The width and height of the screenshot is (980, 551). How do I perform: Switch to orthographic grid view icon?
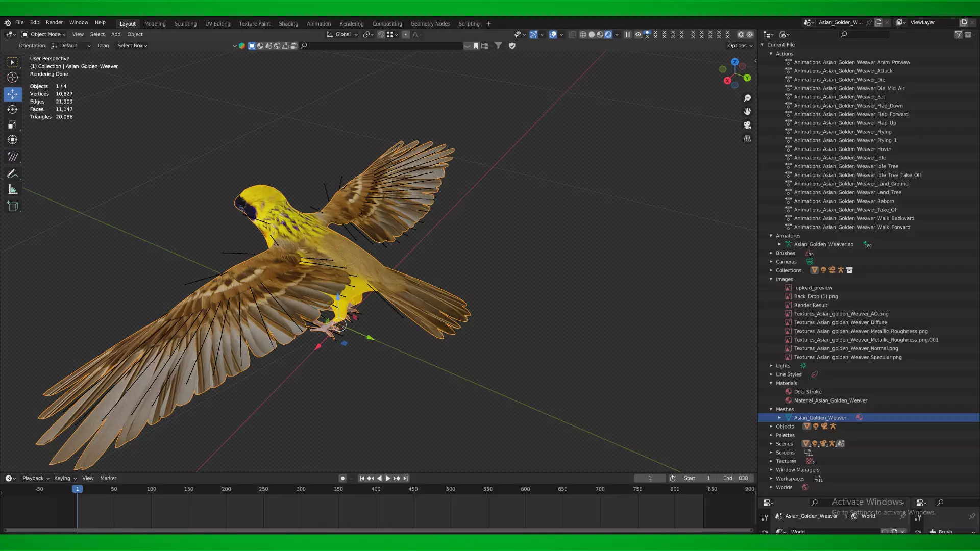click(747, 138)
